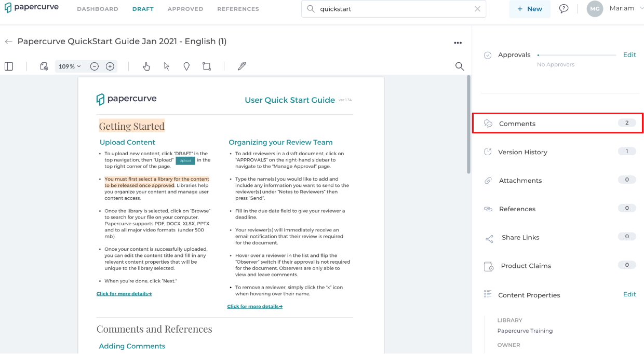Viewport: 644px width, 354px height.
Task: Open the Approved tab
Action: (x=185, y=9)
